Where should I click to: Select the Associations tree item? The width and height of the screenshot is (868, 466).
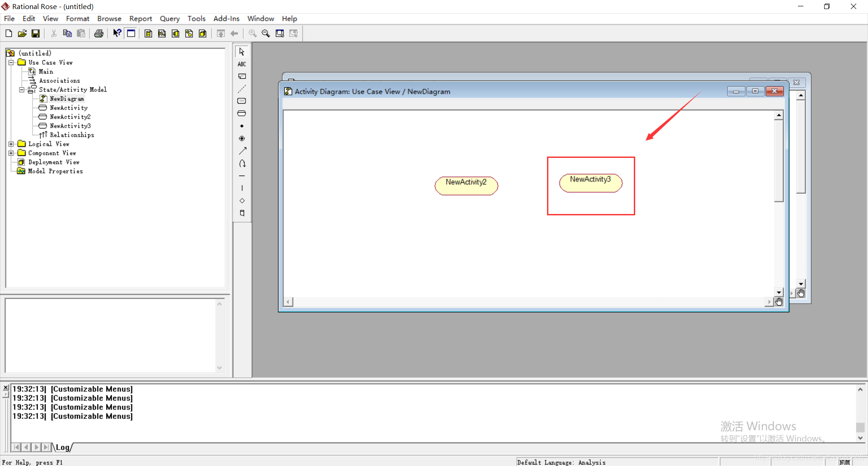59,81
